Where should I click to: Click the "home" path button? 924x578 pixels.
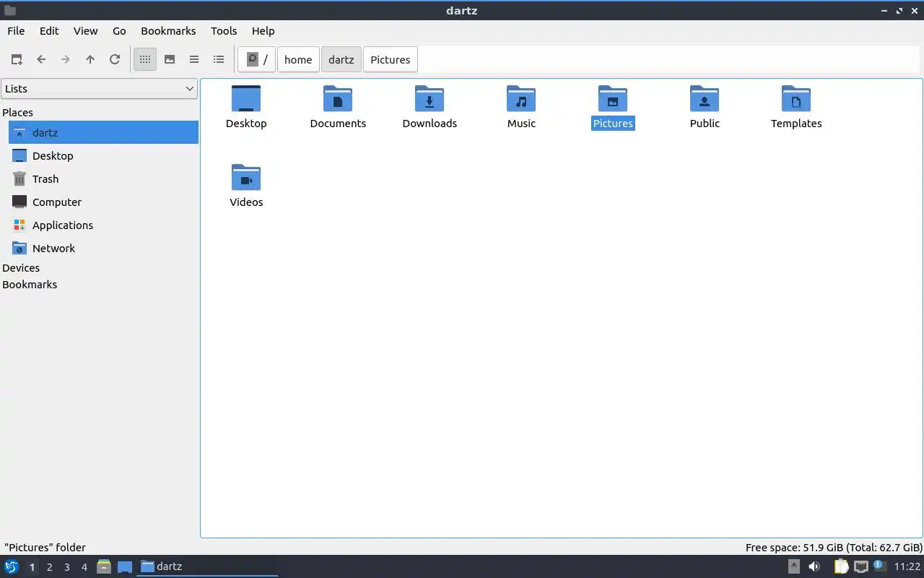pos(298,60)
